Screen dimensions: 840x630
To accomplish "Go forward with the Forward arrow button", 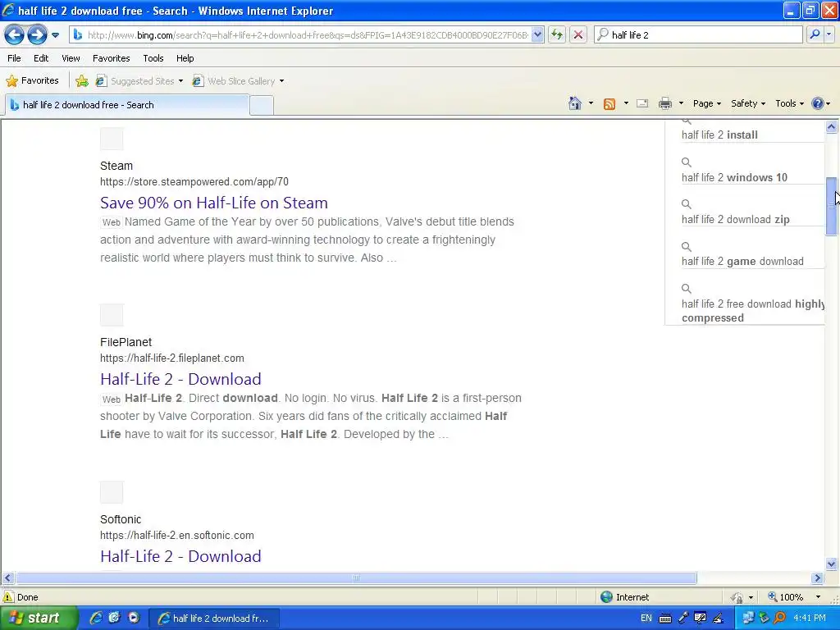I will click(37, 35).
